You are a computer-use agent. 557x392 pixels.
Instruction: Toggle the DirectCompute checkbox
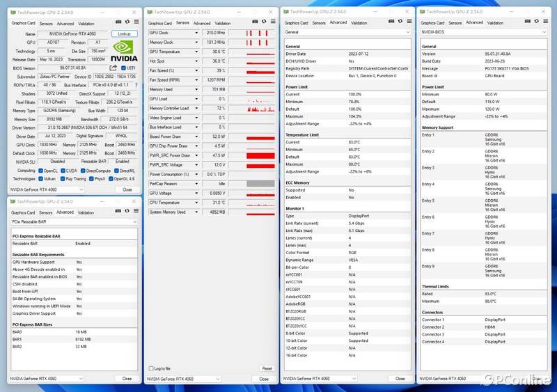pyautogui.click(x=83, y=171)
